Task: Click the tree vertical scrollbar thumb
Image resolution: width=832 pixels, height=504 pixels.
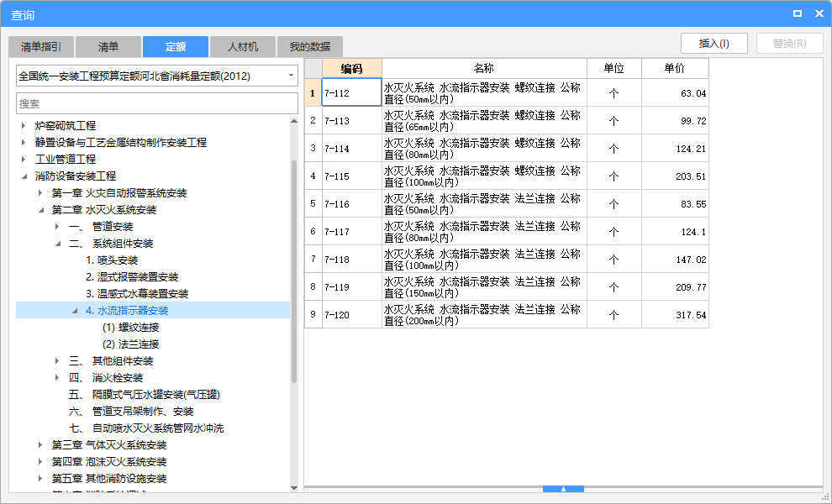Action: pyautogui.click(x=294, y=271)
